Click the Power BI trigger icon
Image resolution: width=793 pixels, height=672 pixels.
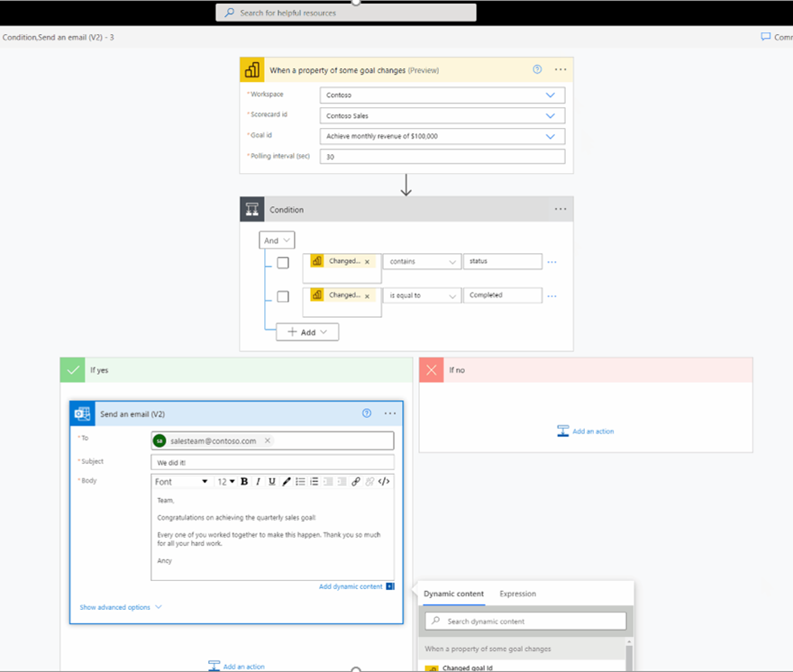(251, 69)
